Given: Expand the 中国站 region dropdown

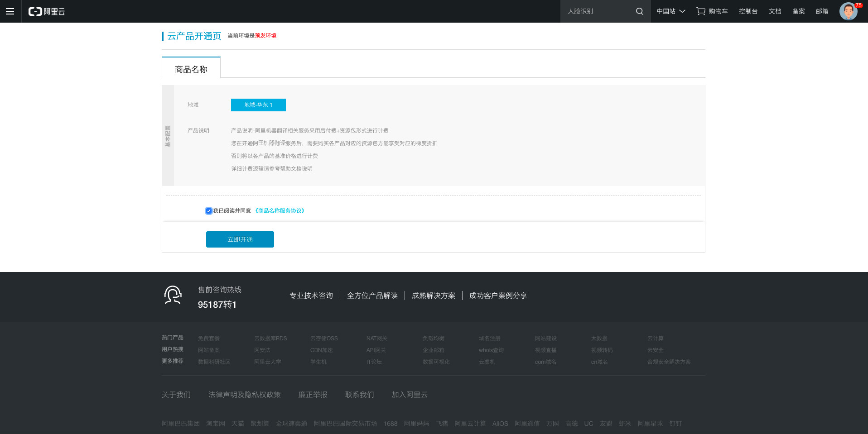Looking at the screenshot, I should coord(671,11).
